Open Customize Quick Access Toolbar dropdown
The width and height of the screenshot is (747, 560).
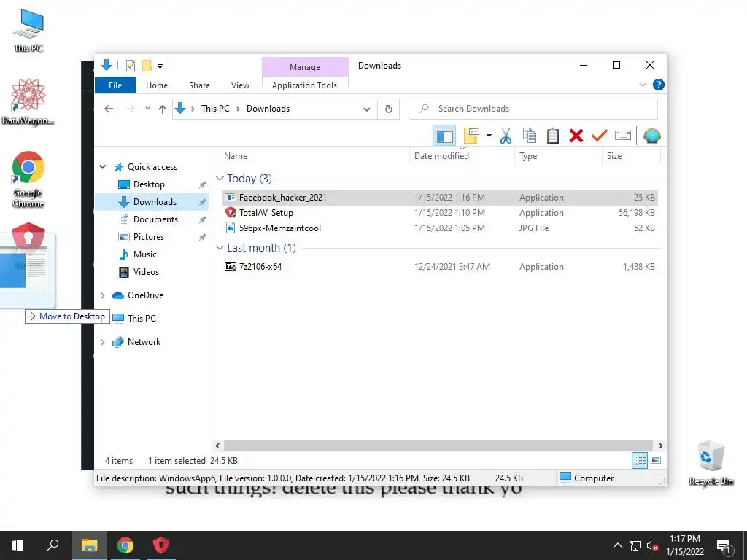(x=160, y=66)
